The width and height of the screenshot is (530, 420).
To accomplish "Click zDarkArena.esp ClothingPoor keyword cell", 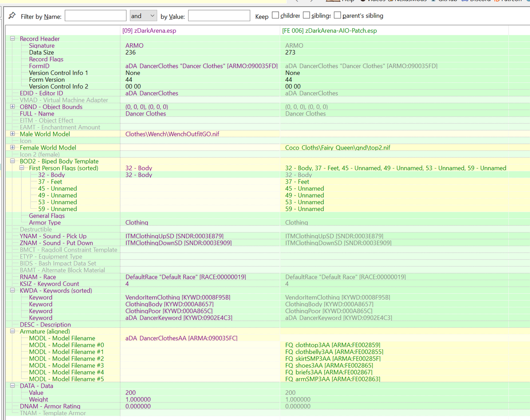I will pyautogui.click(x=169, y=311).
